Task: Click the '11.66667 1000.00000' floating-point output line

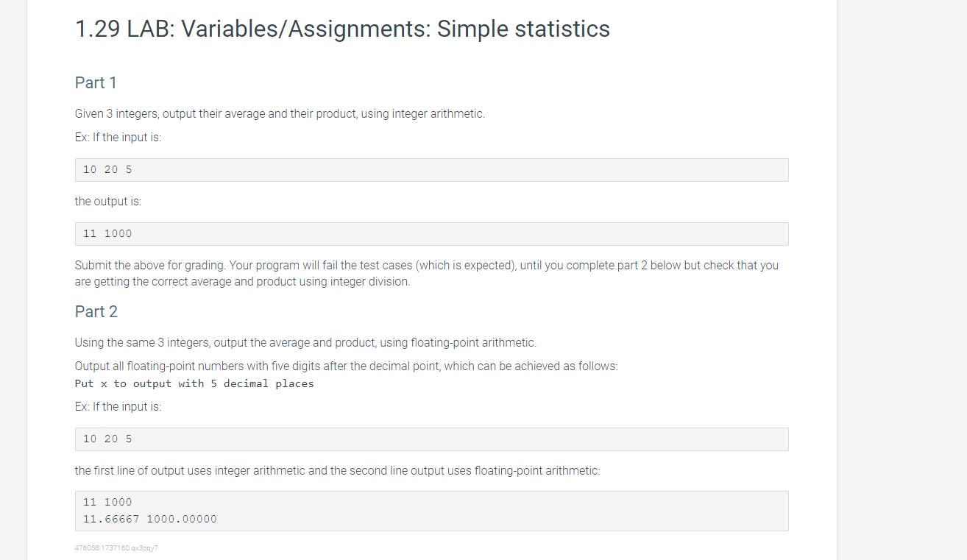Action: [150, 520]
